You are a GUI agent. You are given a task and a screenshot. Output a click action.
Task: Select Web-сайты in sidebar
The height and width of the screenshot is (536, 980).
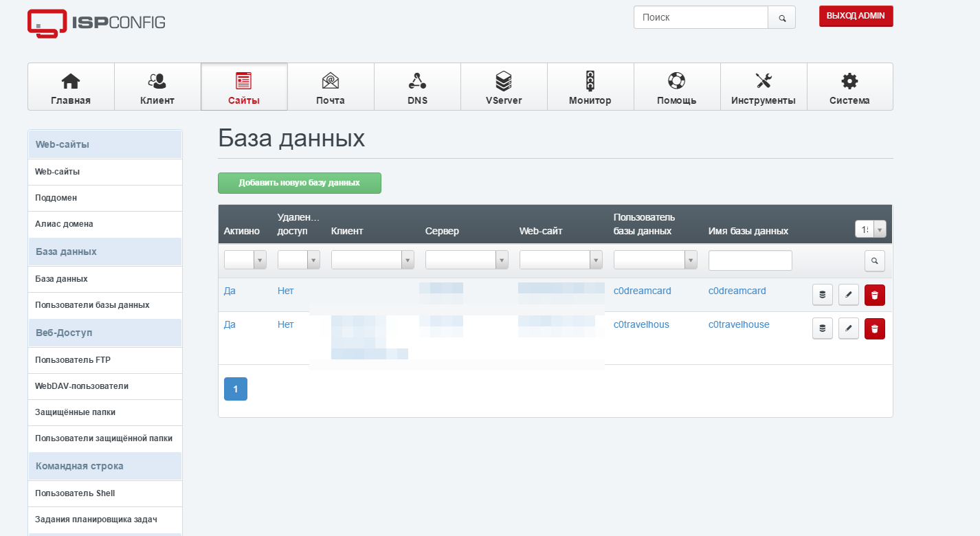point(104,172)
